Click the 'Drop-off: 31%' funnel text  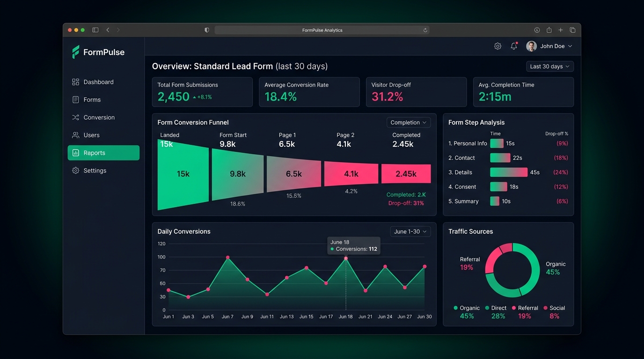[406, 203]
